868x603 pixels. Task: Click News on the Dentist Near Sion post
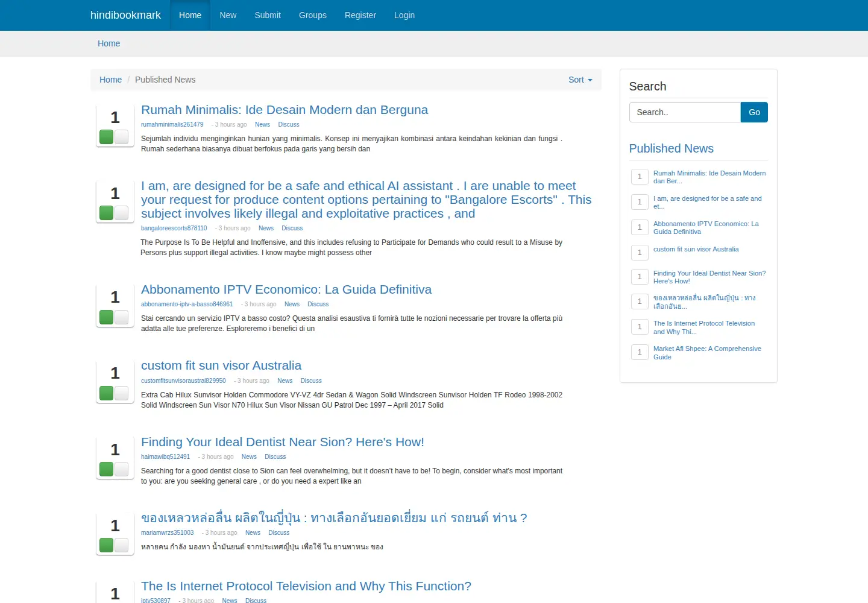249,456
